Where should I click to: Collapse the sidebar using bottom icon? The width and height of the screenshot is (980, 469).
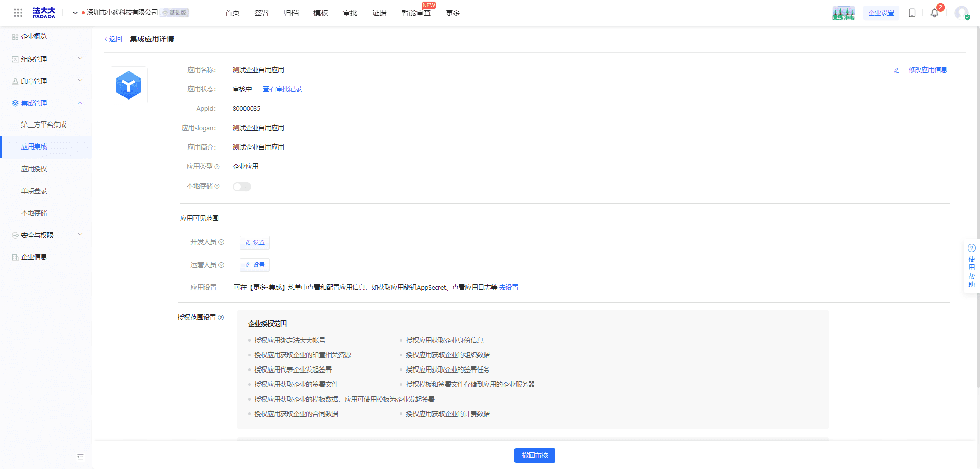[80, 457]
